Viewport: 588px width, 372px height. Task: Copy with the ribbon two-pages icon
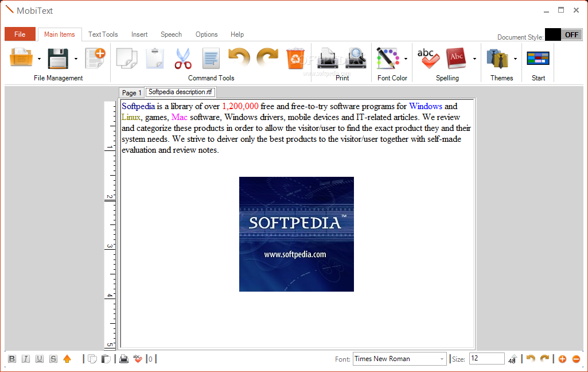[127, 58]
